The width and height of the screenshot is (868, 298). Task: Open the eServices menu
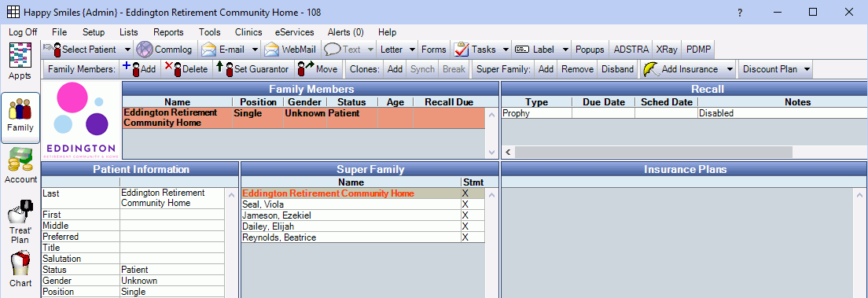point(294,32)
